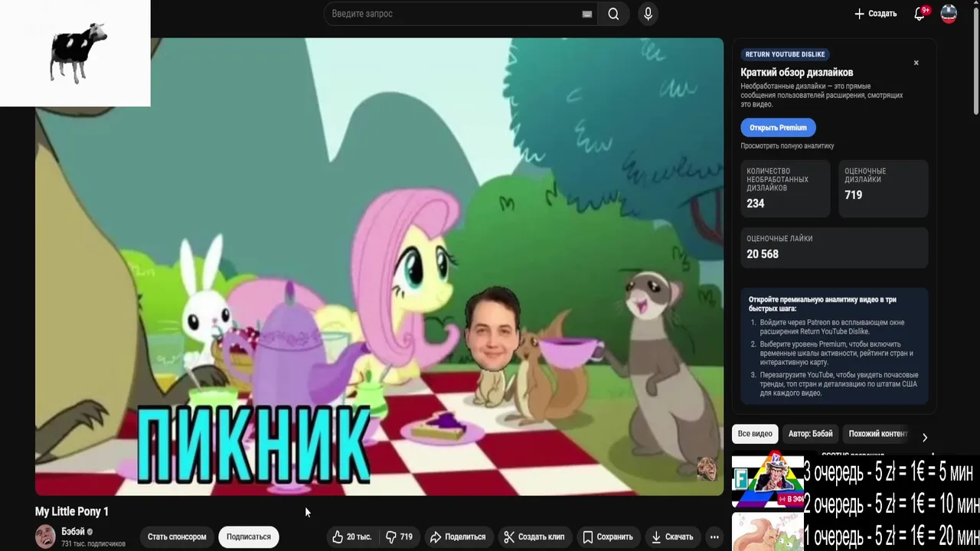This screenshot has height=551, width=980.
Task: Click the Краткий обзор дизлайков heading
Action: 796,73
